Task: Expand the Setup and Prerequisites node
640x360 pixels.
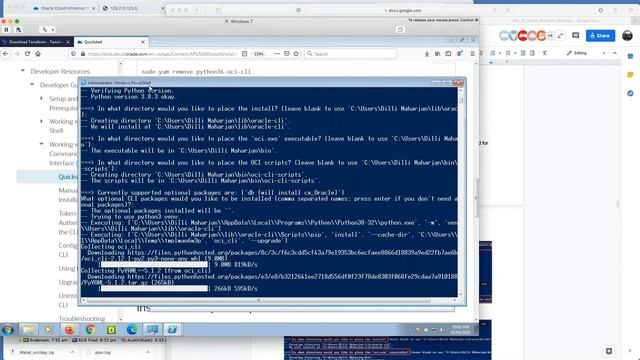Action: [42, 98]
